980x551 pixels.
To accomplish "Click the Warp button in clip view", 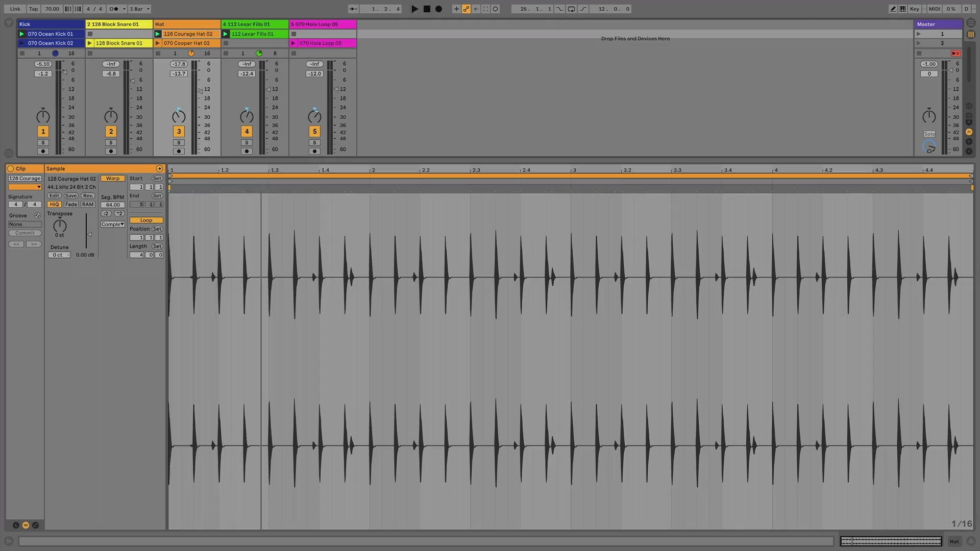I will 112,178.
